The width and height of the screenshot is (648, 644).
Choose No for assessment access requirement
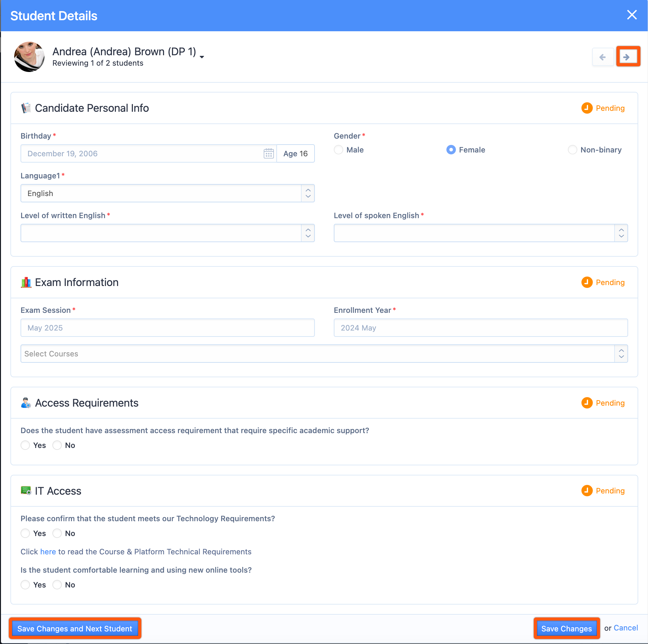pos(57,445)
